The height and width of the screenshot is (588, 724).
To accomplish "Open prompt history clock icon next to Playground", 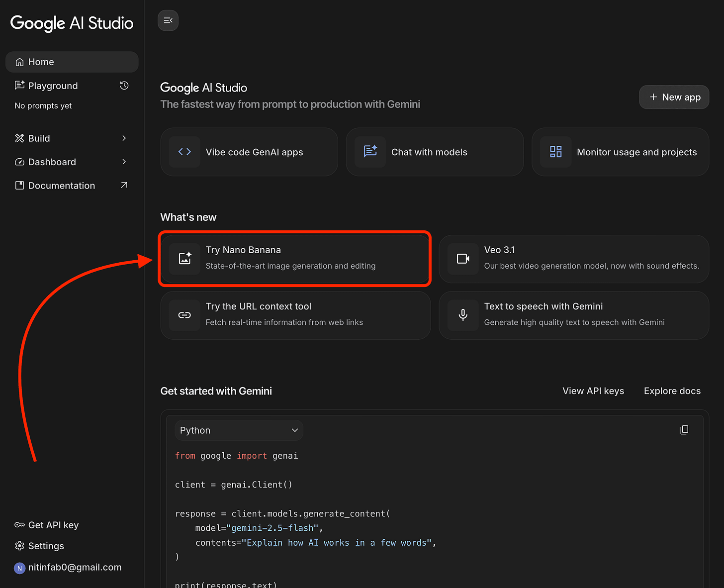I will pos(124,86).
